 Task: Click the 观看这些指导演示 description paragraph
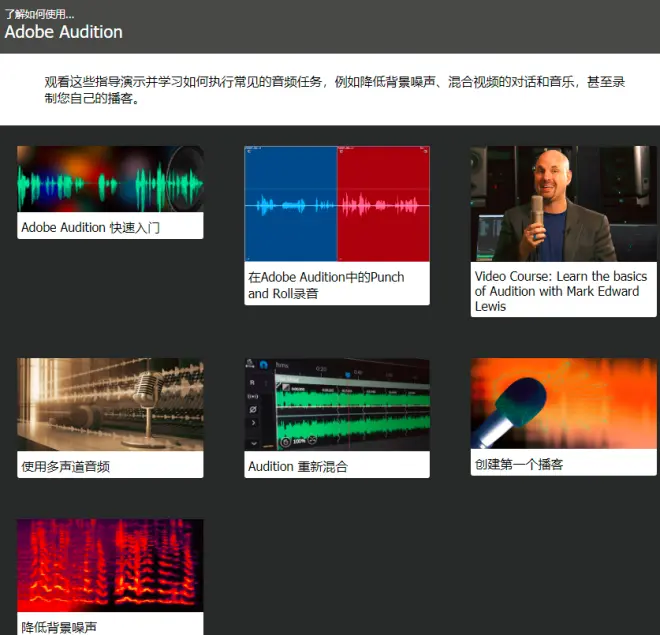(x=335, y=90)
